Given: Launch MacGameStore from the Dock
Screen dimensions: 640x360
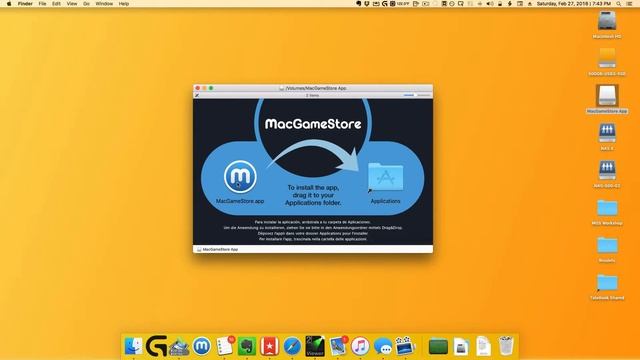Looking at the screenshot, I should 202,346.
